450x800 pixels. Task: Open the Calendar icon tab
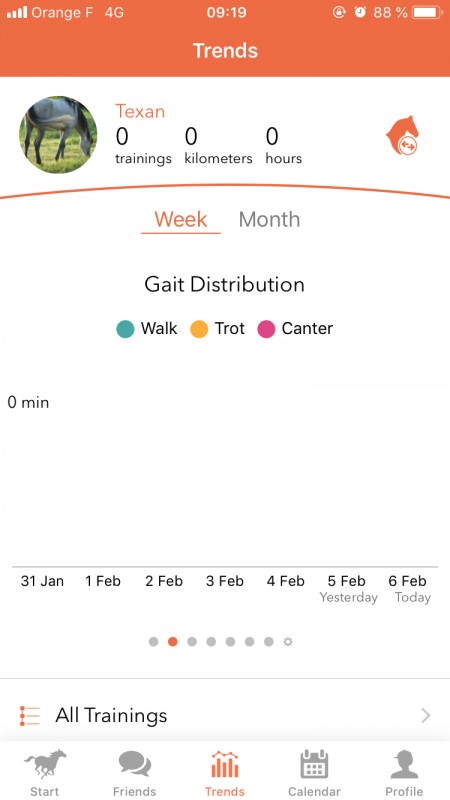tap(314, 764)
